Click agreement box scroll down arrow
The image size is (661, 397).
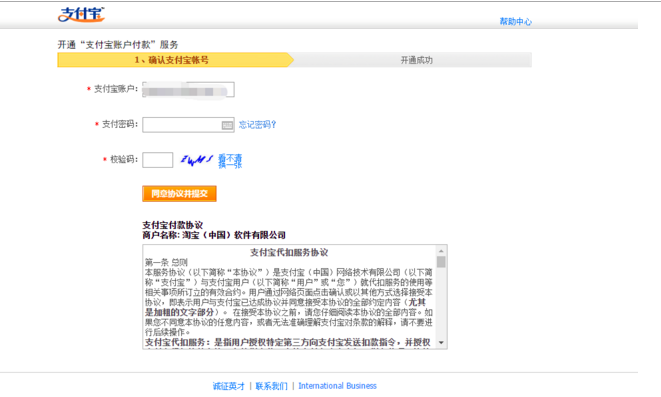pyautogui.click(x=441, y=343)
